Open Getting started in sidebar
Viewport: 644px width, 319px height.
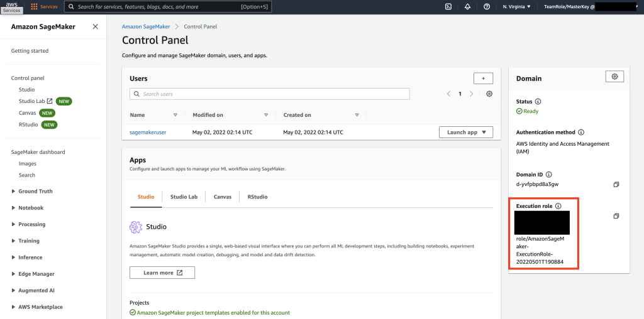(x=30, y=51)
